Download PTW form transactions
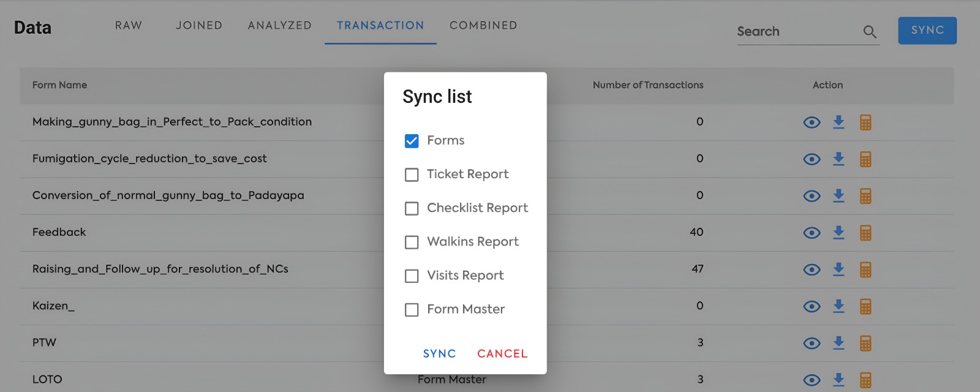 pyautogui.click(x=839, y=343)
